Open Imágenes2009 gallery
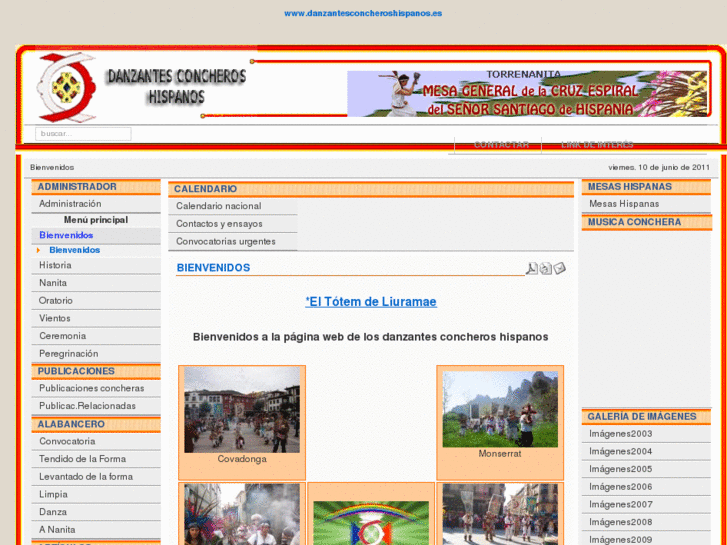The image size is (727, 545). [x=646, y=539]
